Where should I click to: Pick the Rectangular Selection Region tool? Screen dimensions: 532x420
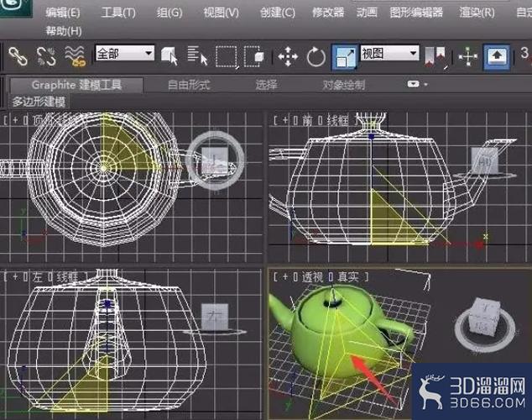click(227, 56)
